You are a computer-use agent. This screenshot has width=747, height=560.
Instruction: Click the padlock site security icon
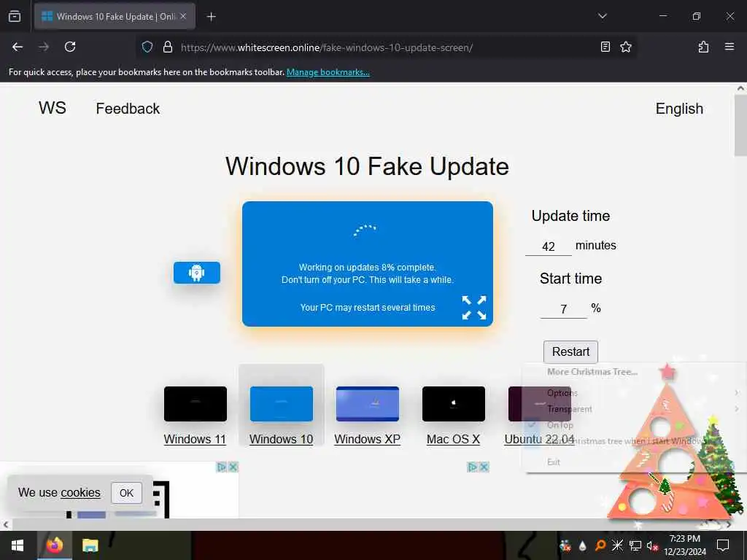[168, 47]
